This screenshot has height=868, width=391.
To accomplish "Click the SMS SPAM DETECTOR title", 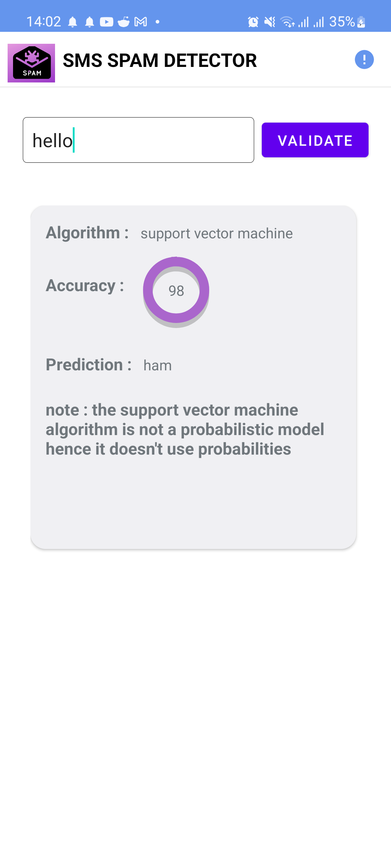I will coord(160,60).
